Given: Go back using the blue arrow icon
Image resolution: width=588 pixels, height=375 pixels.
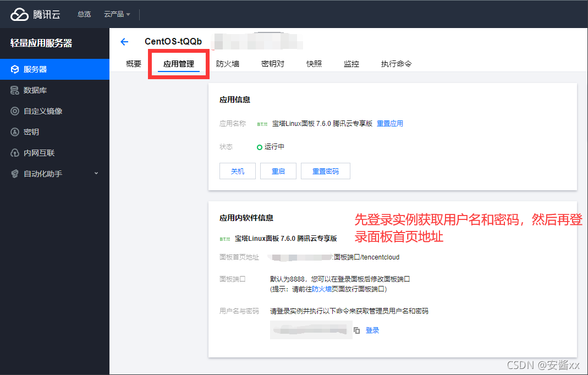Looking at the screenshot, I should (x=124, y=42).
